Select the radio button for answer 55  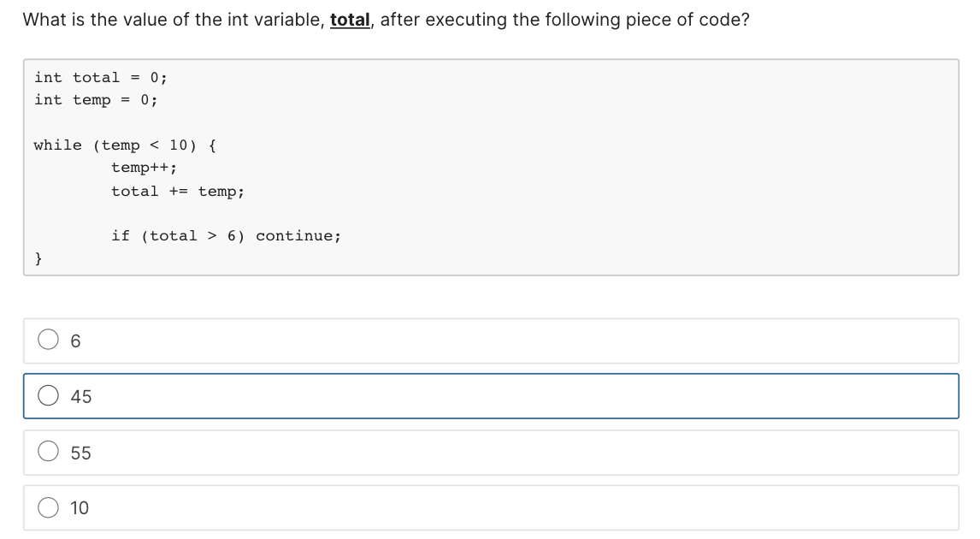pyautogui.click(x=48, y=453)
